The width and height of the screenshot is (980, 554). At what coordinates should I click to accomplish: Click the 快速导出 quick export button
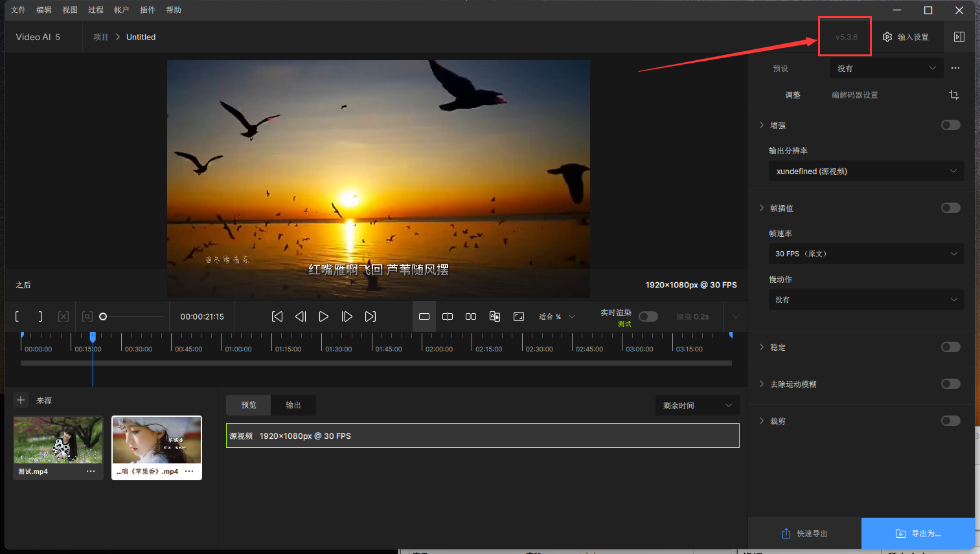(x=805, y=533)
